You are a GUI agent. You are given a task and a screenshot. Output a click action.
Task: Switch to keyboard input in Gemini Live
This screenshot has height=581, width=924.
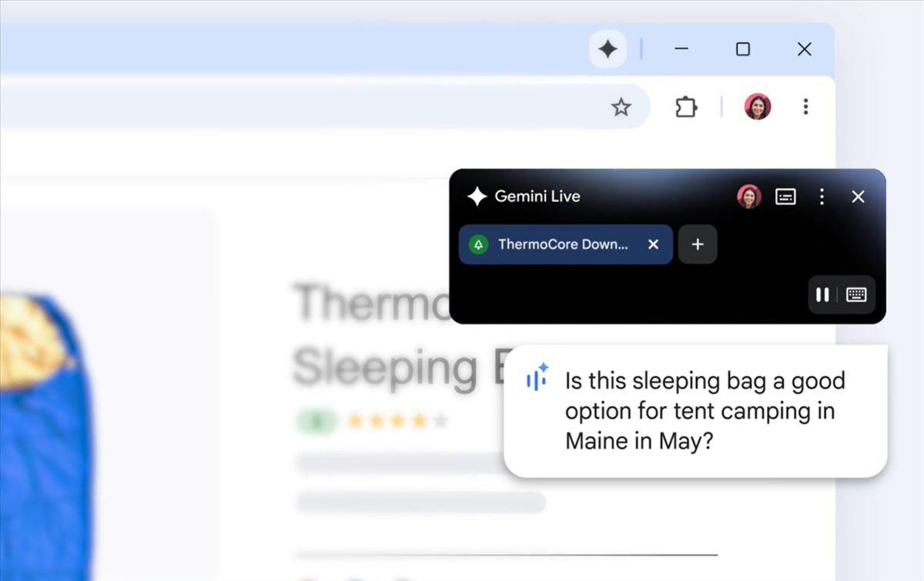856,294
